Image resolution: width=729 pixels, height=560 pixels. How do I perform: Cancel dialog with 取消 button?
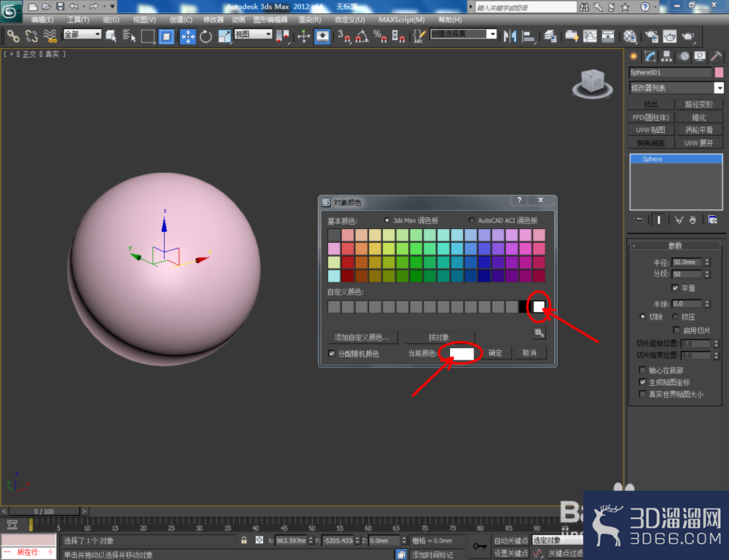(529, 353)
